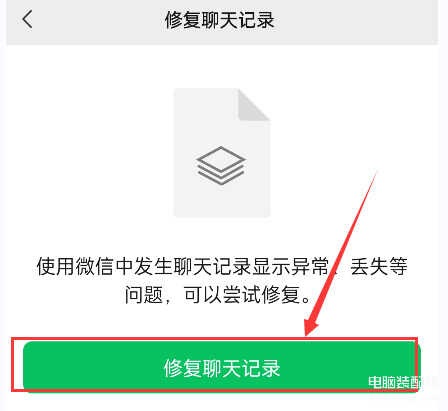Click the white label text inside the green button

(x=222, y=368)
